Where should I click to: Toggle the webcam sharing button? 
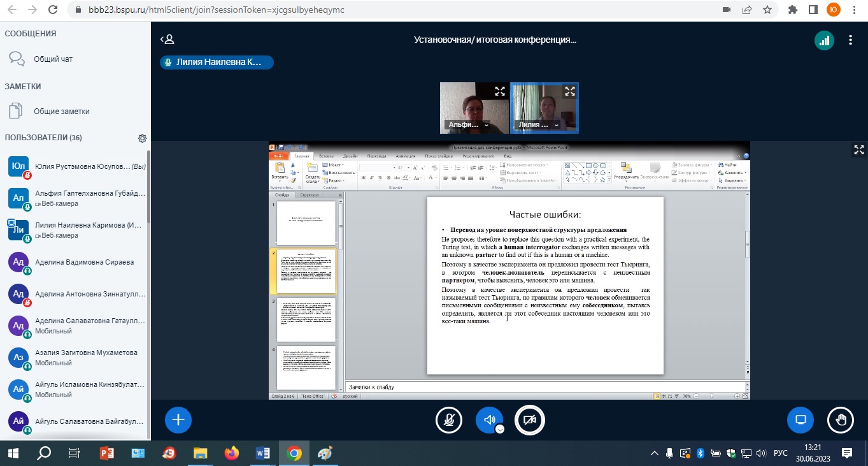coord(529,419)
